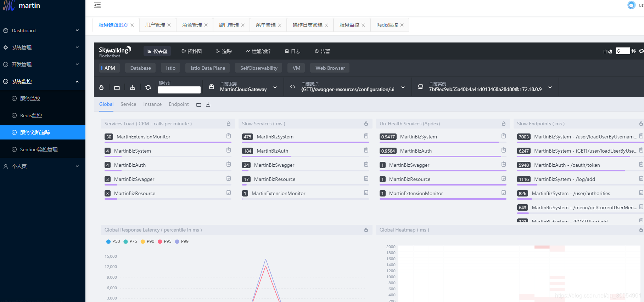Viewport: 644px width, 302px height.
Task: Click the folder icon in the Skywalking toolbar
Action: (117, 87)
